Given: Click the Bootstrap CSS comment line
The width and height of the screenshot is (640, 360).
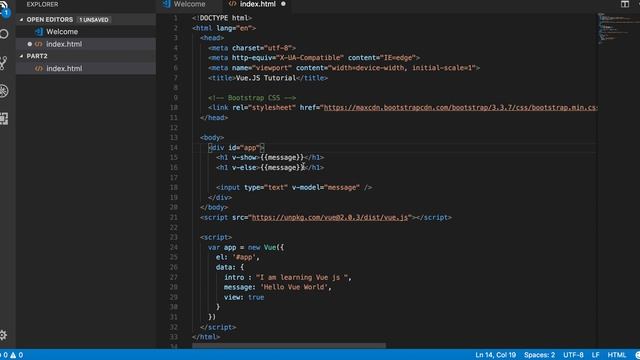Looking at the screenshot, I should [252, 98].
